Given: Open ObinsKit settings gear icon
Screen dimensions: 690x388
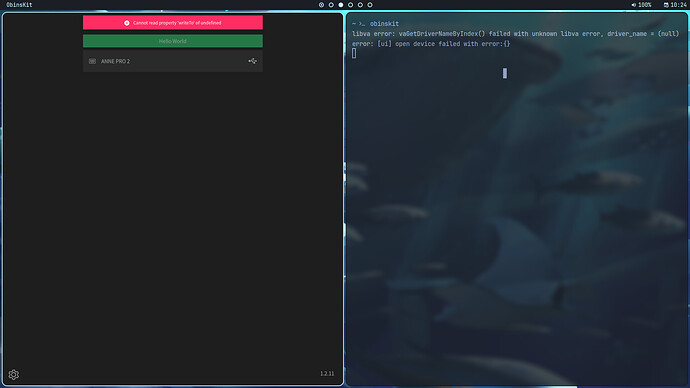Looking at the screenshot, I should pyautogui.click(x=14, y=374).
